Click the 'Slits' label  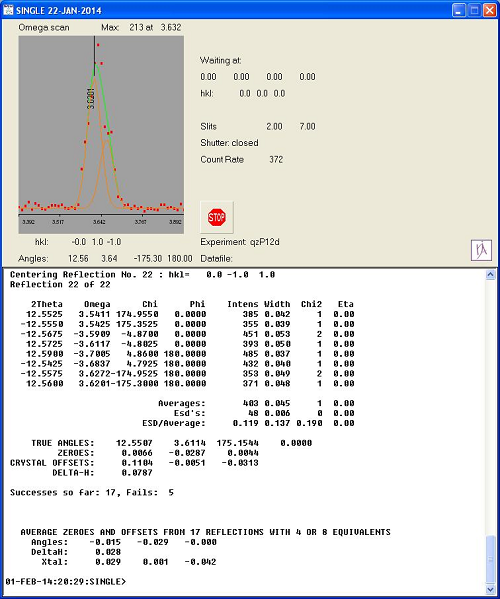(209, 126)
